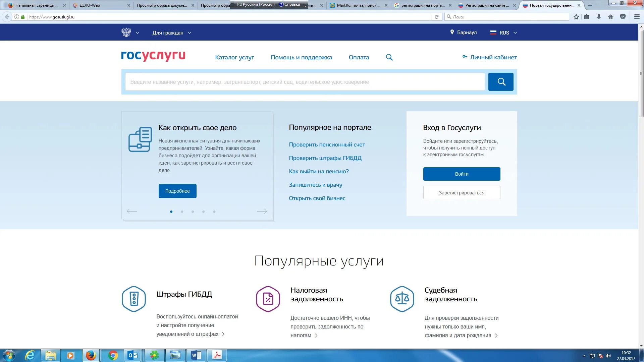
Task: Open Каталог услуг menu item
Action: tap(234, 57)
